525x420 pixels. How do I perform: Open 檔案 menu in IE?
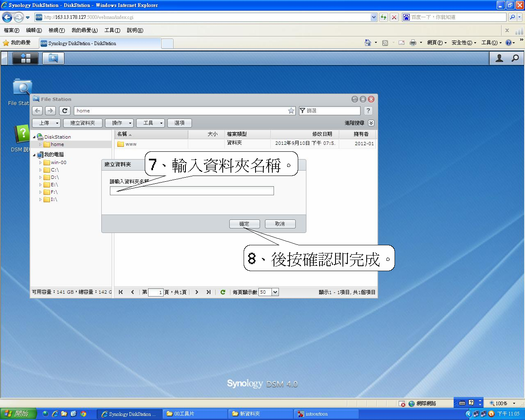(x=11, y=30)
